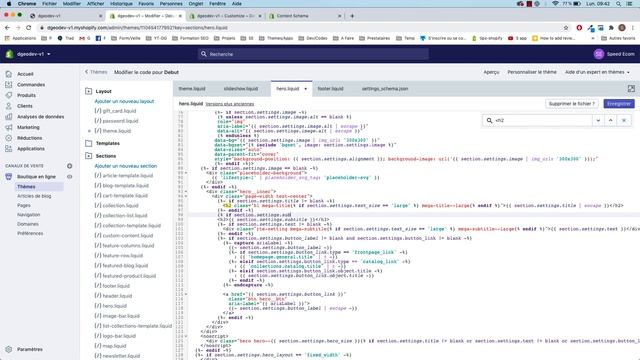Open the Accueil sidebar item

(x=25, y=74)
